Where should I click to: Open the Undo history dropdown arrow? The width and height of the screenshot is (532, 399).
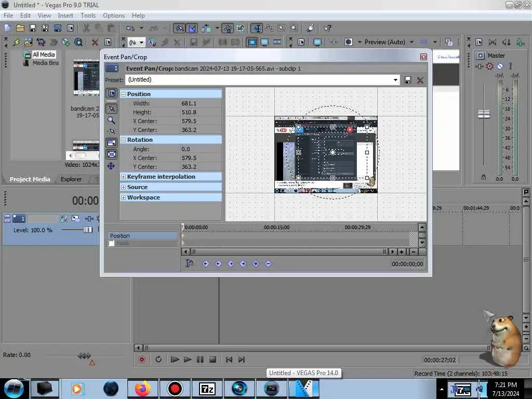[141, 28]
